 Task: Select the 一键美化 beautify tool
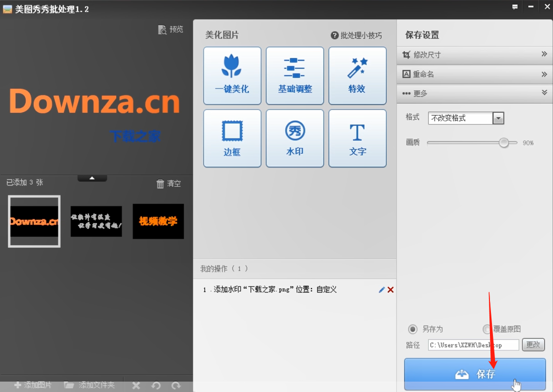coord(232,75)
